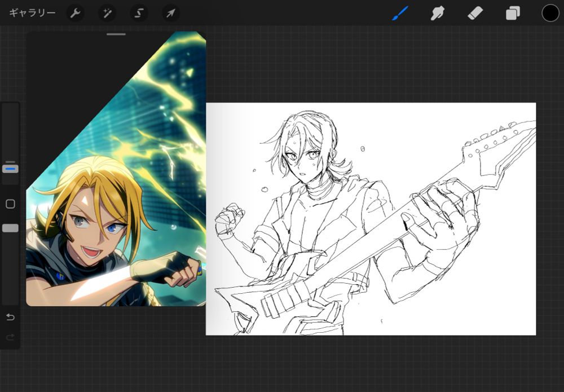Select the Eraser tool
564x392 pixels.
point(475,14)
